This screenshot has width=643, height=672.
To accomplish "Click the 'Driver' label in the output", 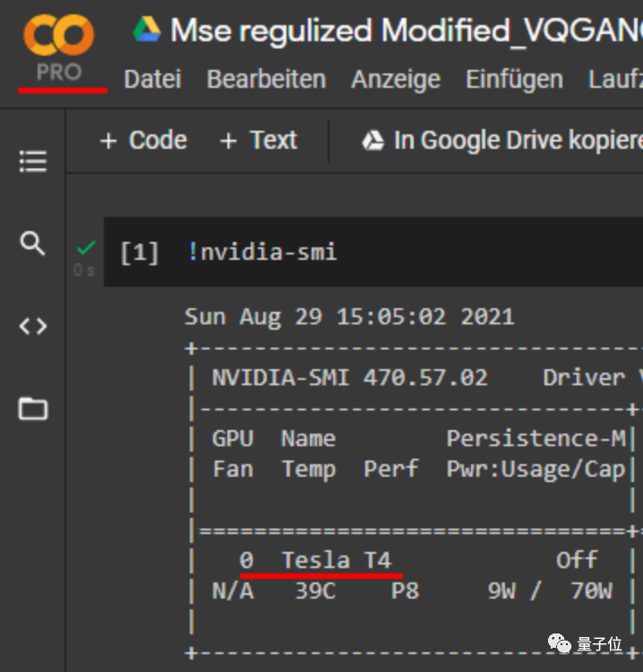I will coord(584,378).
